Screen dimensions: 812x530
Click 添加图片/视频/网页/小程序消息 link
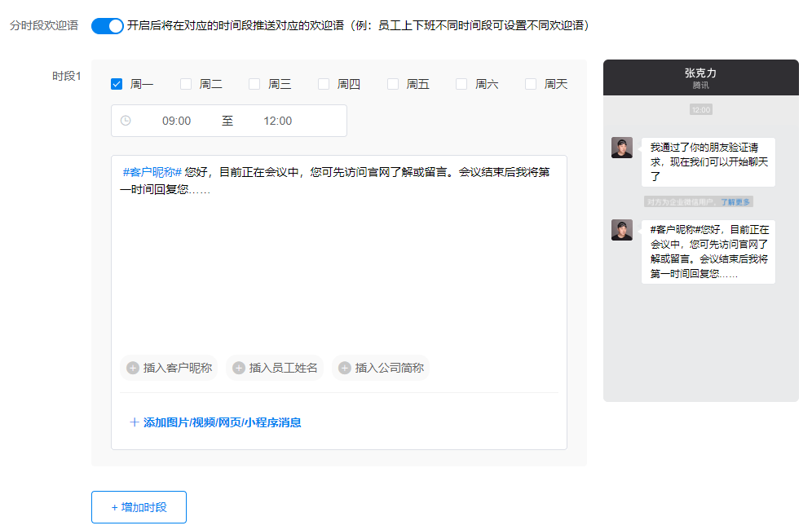[x=222, y=422]
